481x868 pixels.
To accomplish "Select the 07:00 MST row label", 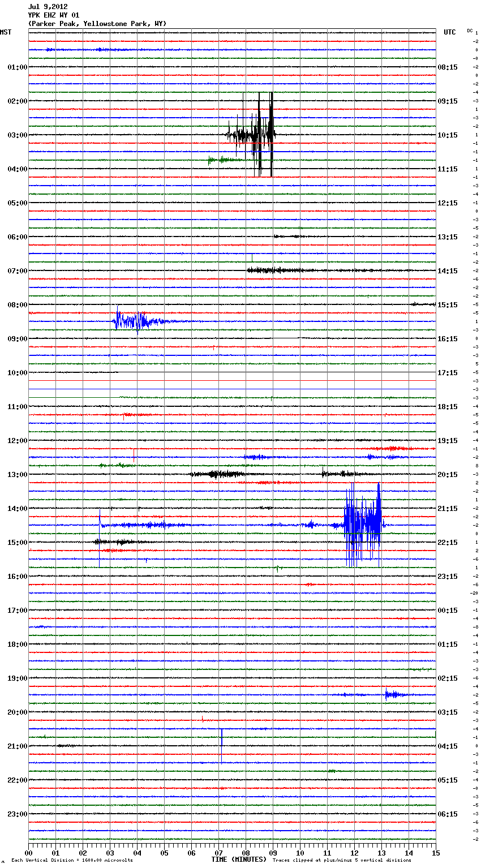I will [x=18, y=271].
